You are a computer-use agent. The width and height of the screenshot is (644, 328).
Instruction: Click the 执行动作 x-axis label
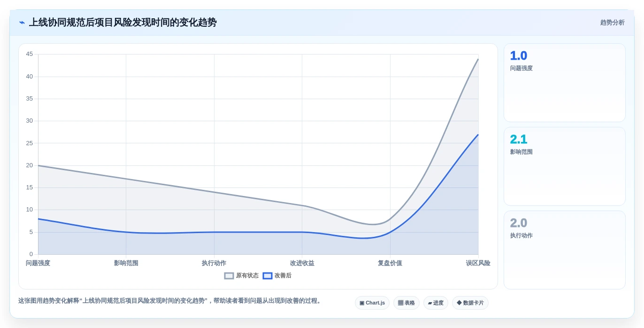(x=214, y=263)
